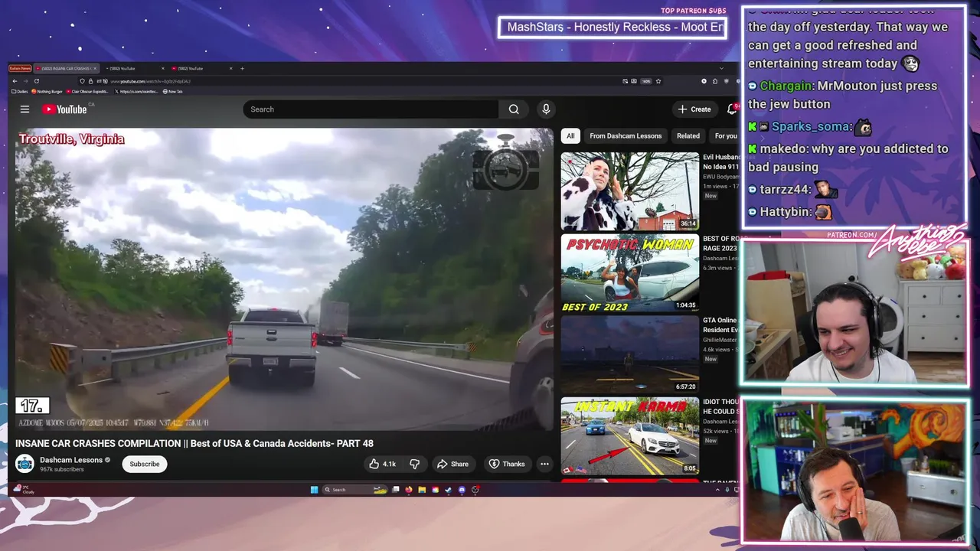Open a new browser tab with plus
The width and height of the screenshot is (980, 551).
pyautogui.click(x=242, y=68)
